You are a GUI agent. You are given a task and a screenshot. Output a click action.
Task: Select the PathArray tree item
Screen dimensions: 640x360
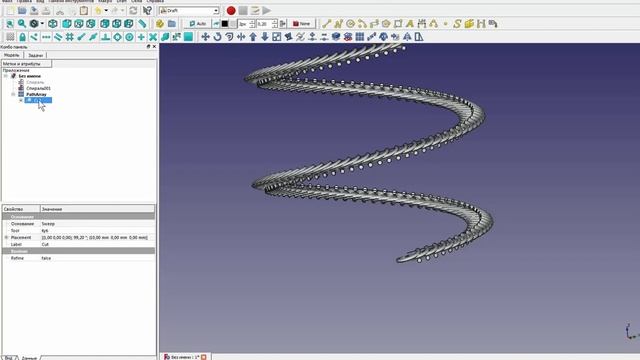tap(36, 94)
